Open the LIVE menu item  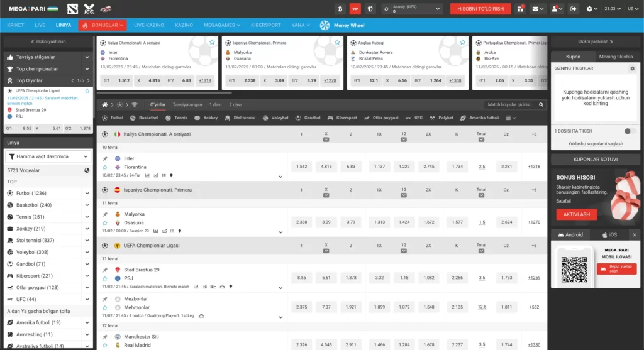[x=40, y=25]
